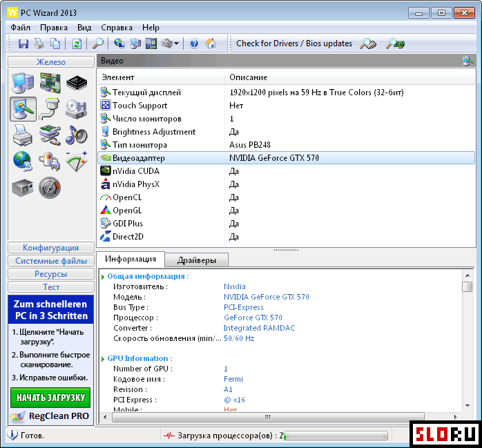Open the Вид menu
The image size is (482, 448).
[x=84, y=28]
